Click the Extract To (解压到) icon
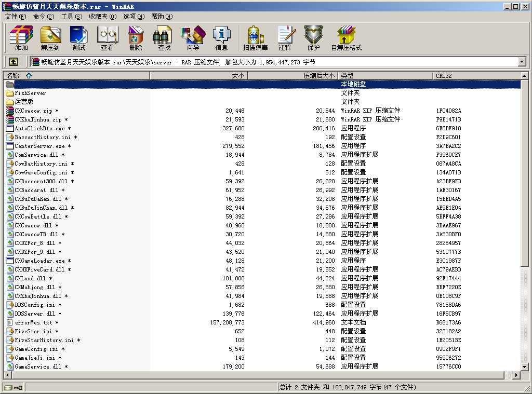This screenshot has width=532, height=394. (x=50, y=38)
